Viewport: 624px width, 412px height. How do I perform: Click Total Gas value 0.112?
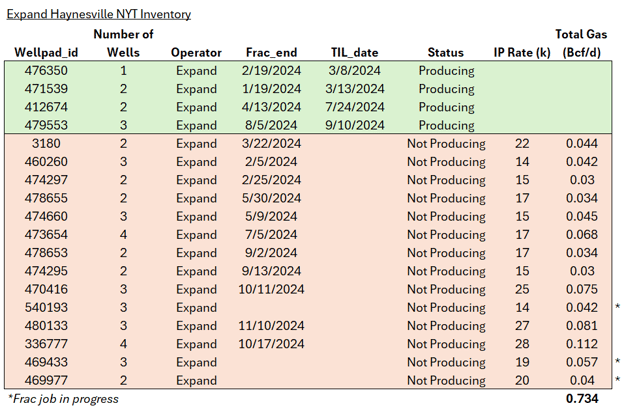click(x=582, y=344)
